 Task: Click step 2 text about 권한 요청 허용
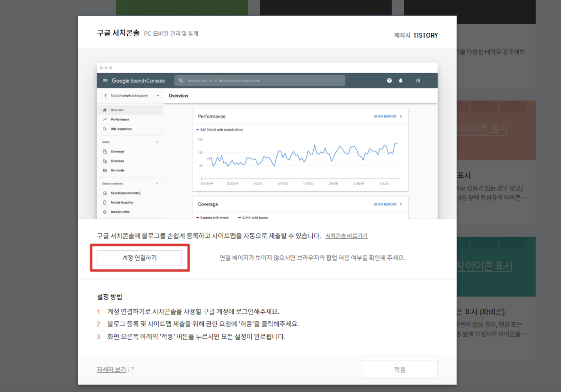tap(203, 324)
